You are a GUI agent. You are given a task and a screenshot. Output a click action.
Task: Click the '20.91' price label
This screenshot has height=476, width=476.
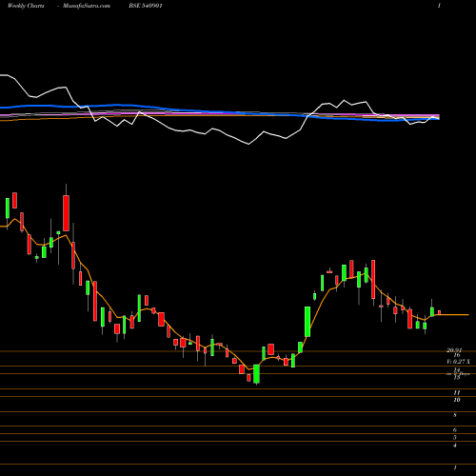pos(454,350)
